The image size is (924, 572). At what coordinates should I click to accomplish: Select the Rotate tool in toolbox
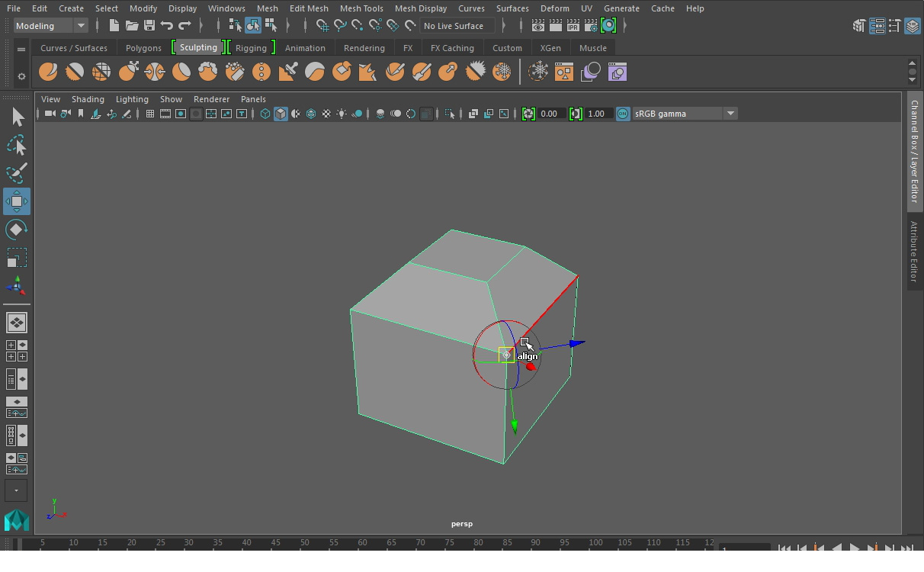click(17, 230)
